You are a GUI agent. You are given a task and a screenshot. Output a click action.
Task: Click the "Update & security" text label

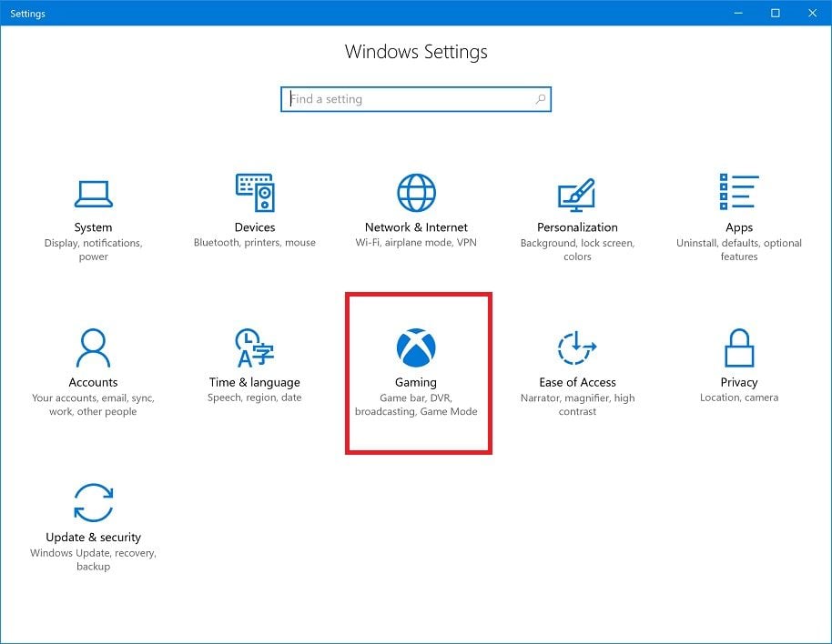[93, 538]
